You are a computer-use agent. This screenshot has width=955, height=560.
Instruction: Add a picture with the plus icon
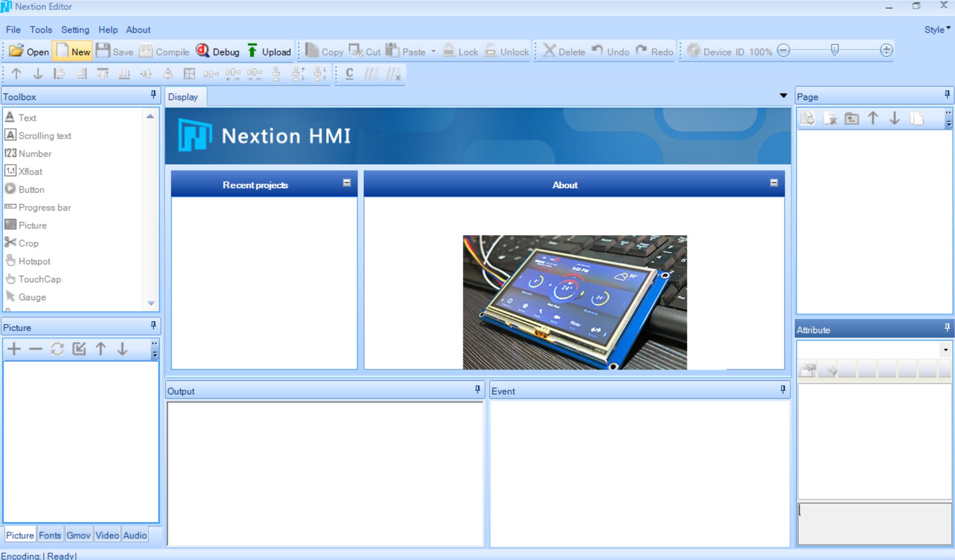pos(14,349)
